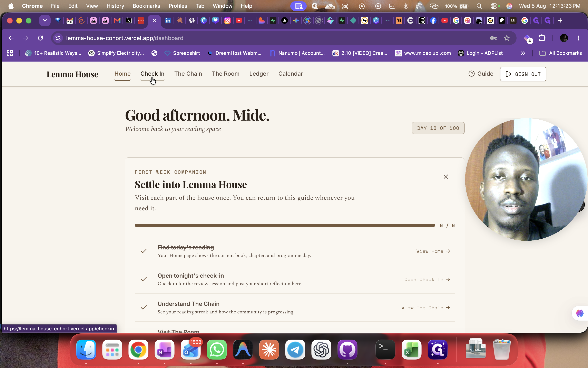Navigate to The Room
Viewport: 588px width, 368px height.
pyautogui.click(x=225, y=74)
